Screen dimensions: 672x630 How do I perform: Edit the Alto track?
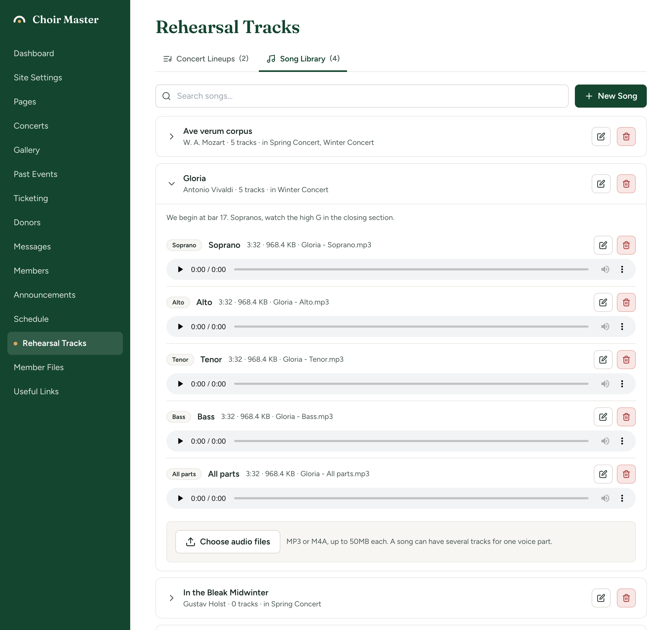coord(603,302)
